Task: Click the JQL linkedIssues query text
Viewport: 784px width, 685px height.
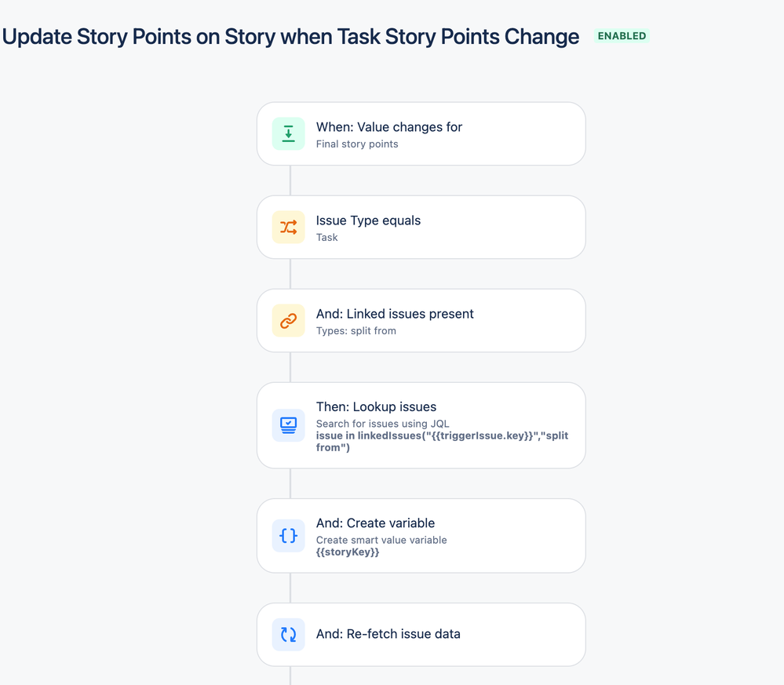Action: click(442, 442)
